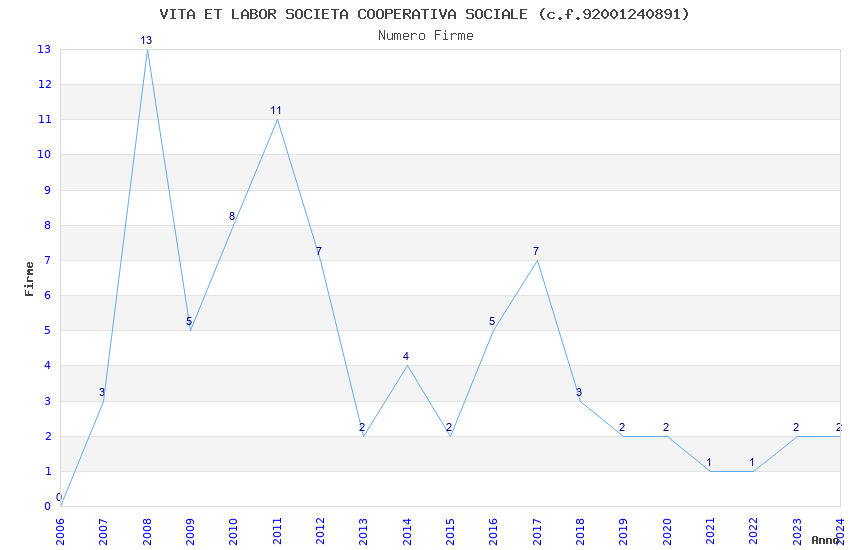Select the 2021 data point labeled 1

tap(710, 471)
